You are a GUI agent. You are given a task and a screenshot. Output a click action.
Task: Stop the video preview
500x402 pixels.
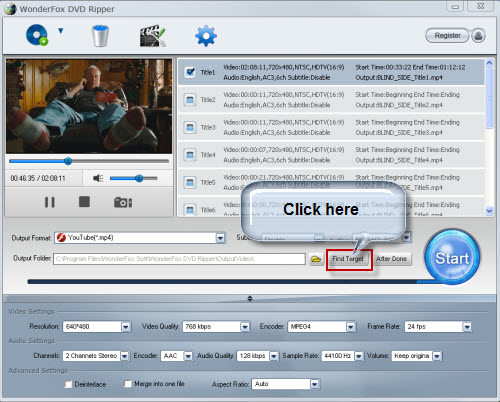(x=84, y=202)
